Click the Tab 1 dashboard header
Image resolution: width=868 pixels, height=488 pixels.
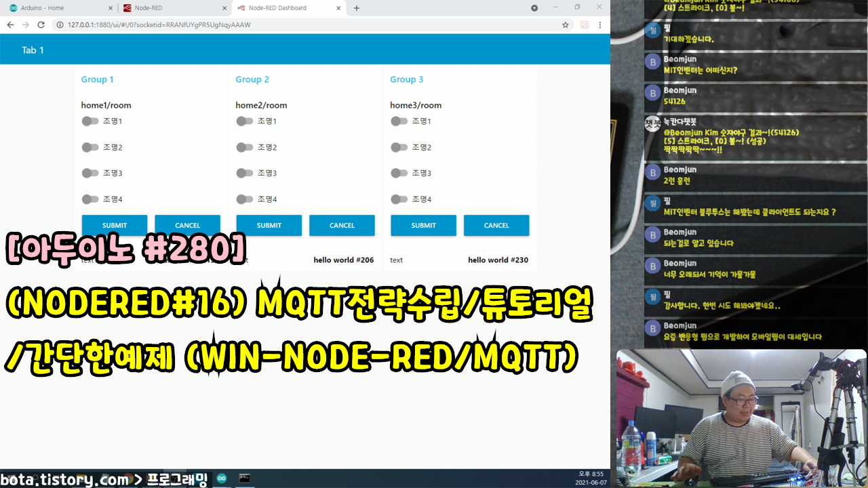pyautogui.click(x=33, y=50)
